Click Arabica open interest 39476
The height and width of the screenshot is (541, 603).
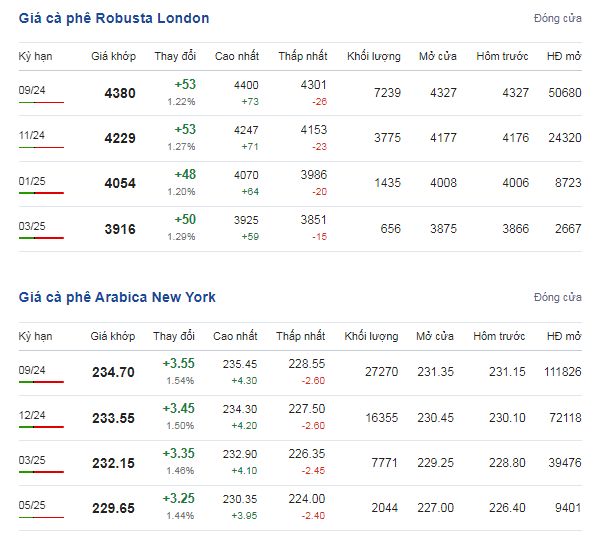[x=565, y=463]
